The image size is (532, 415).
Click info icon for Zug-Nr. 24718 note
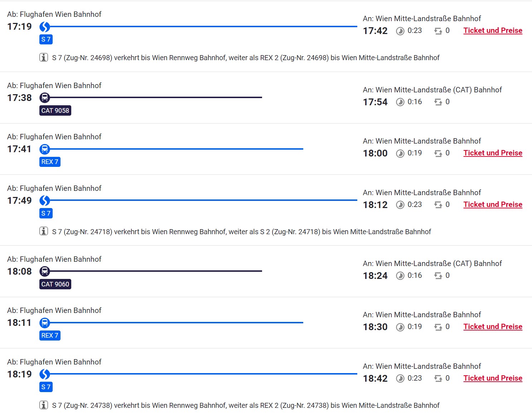point(44,231)
